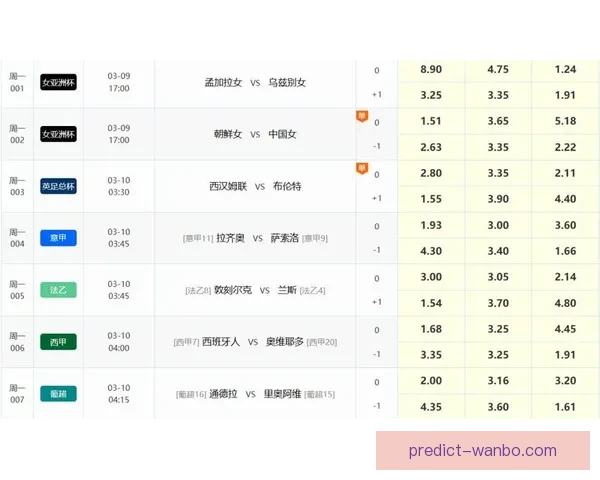Select 5.18 odds for 中国女 win
The width and height of the screenshot is (600, 480).
coord(565,121)
